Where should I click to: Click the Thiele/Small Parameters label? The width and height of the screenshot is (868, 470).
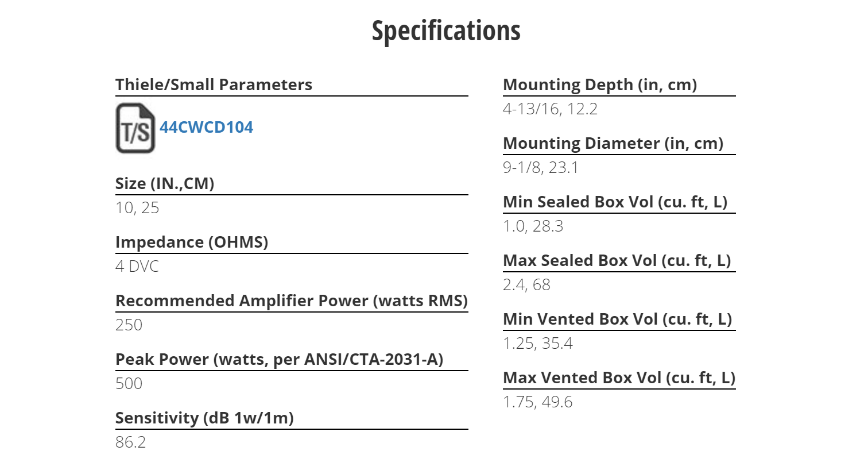214,85
